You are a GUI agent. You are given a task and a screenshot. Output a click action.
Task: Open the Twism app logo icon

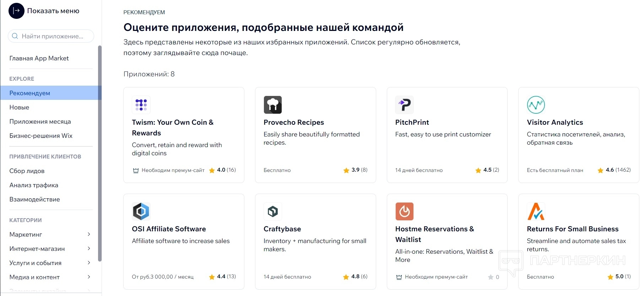(141, 105)
